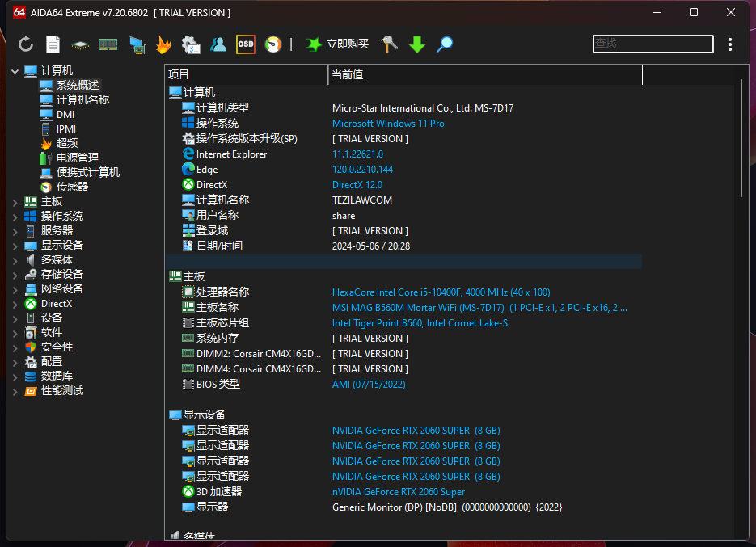This screenshot has height=547, width=756.
Task: Click the motherboard chip toolbar icon
Action: [x=80, y=44]
